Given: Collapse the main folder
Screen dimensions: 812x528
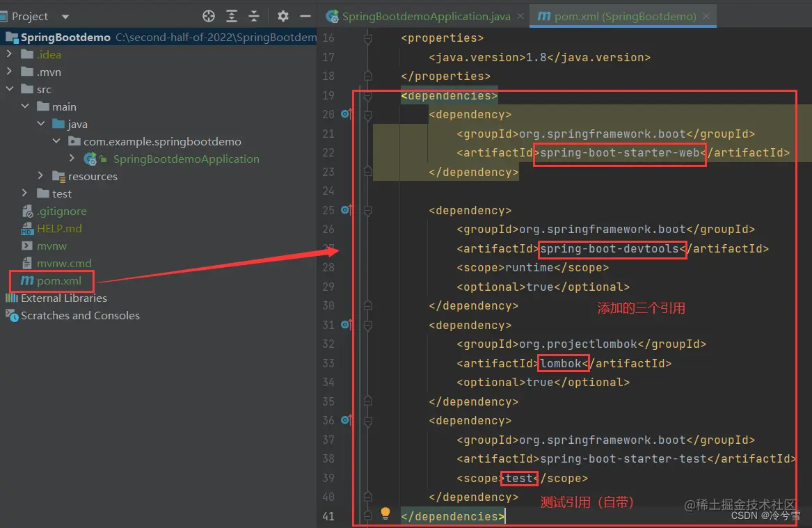Looking at the screenshot, I should [25, 106].
